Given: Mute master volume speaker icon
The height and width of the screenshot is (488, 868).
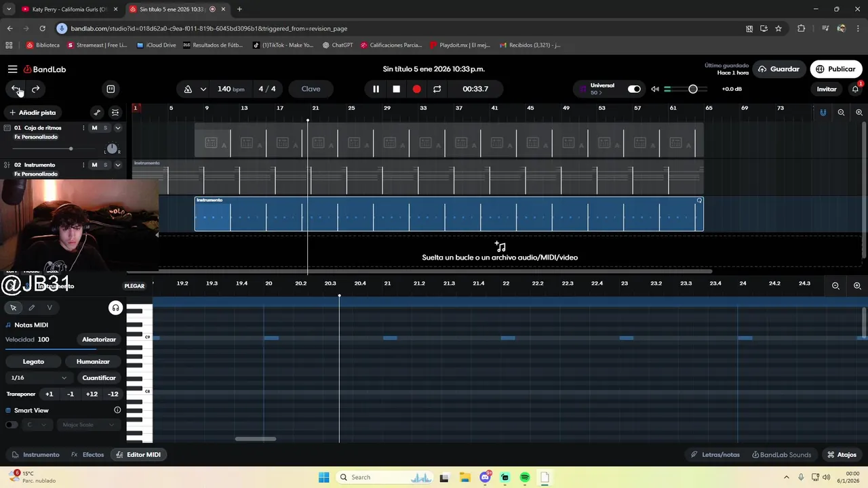Looking at the screenshot, I should click(655, 89).
